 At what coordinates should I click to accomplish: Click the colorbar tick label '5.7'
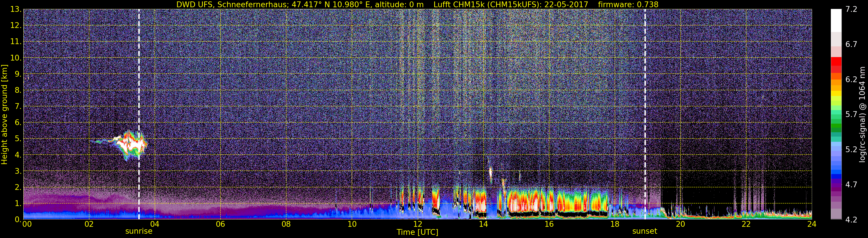pos(851,115)
